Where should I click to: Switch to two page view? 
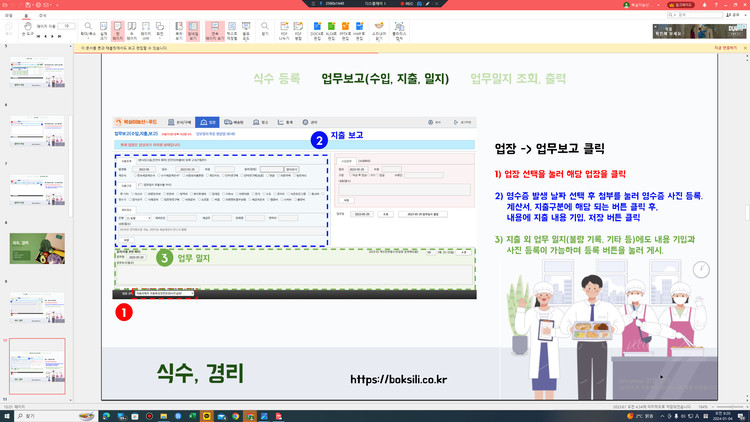click(x=132, y=30)
